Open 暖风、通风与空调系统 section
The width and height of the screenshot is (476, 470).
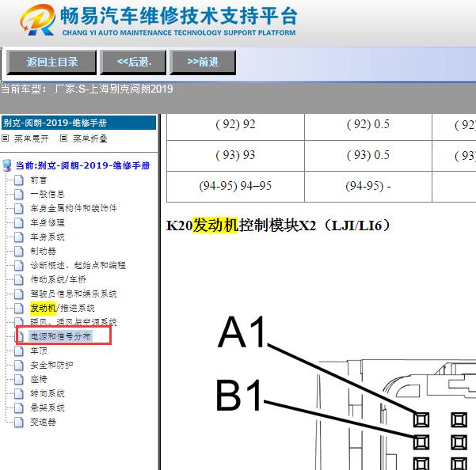click(x=74, y=322)
